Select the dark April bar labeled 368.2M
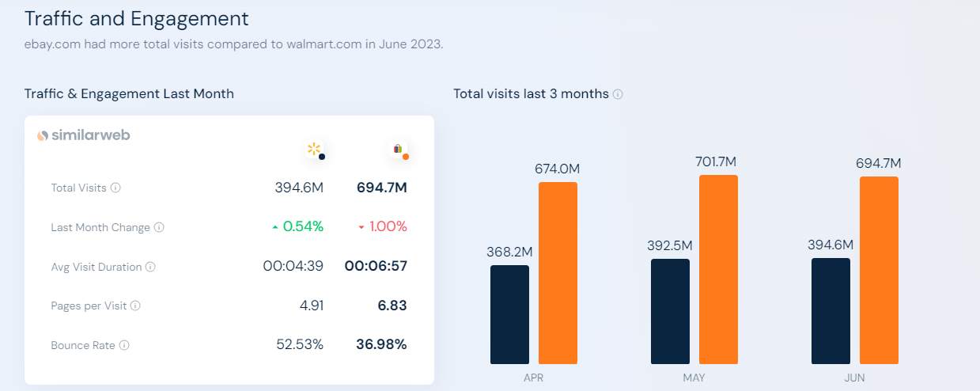 pos(509,314)
